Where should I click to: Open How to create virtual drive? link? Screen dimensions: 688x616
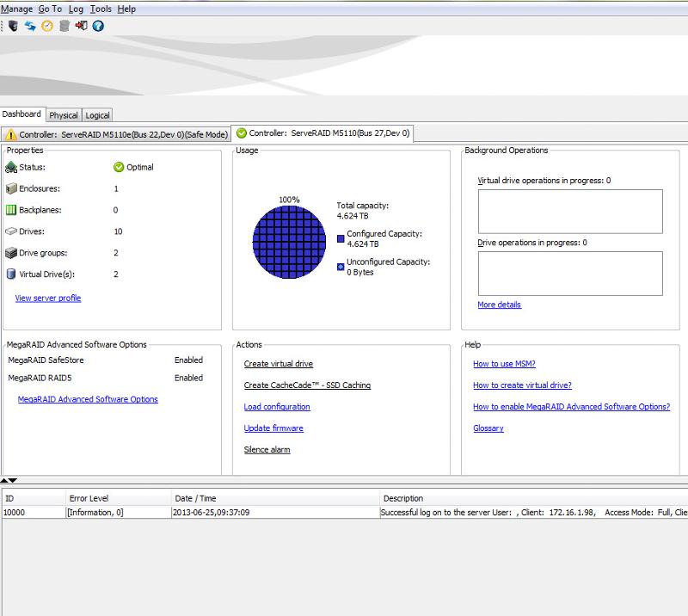click(522, 385)
